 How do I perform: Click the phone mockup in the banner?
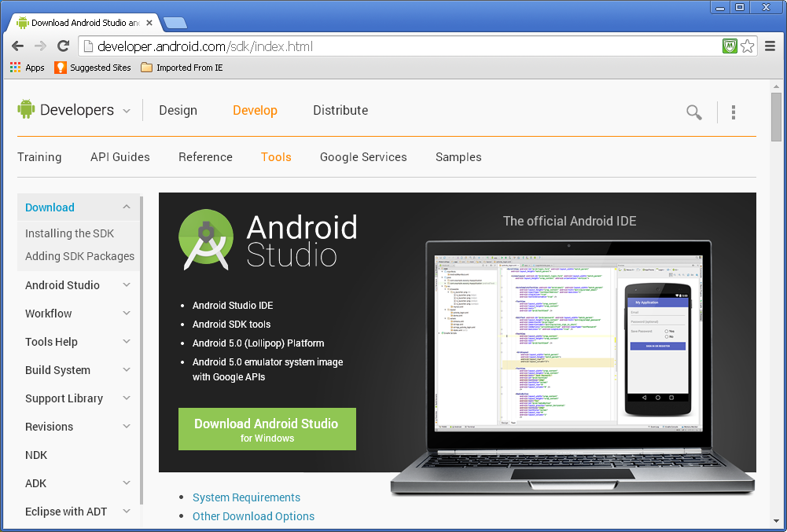658,350
